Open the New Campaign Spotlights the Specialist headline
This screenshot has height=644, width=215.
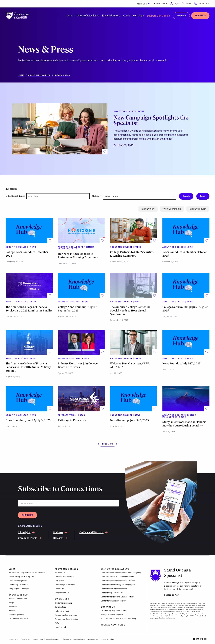pos(151,120)
